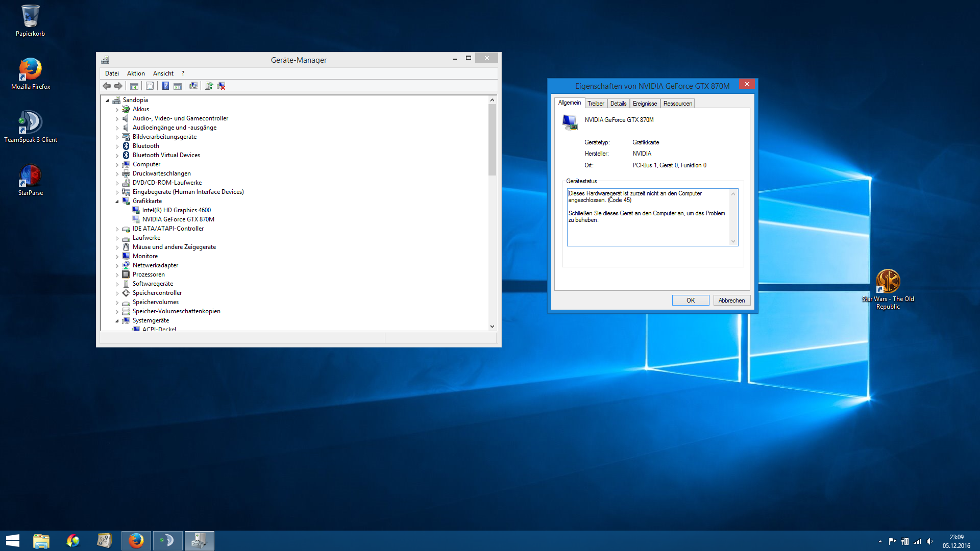This screenshot has width=980, height=551.
Task: Open the Aktion menu
Action: (x=136, y=73)
